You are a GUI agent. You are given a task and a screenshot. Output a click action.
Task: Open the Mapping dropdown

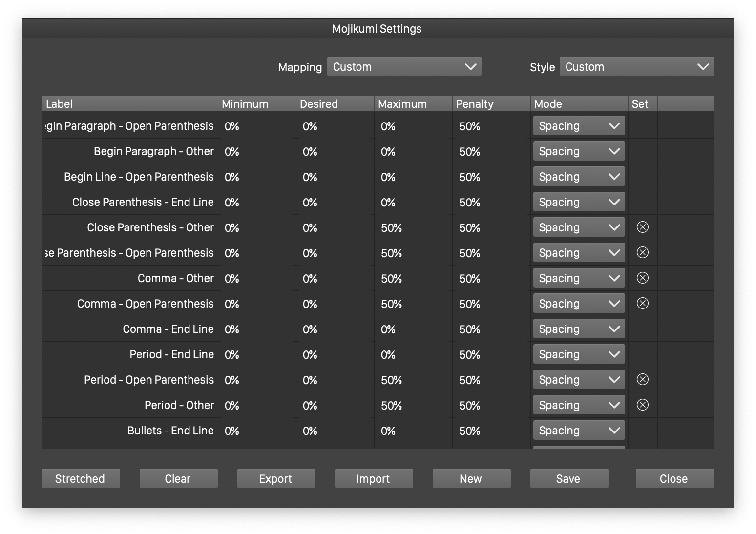point(404,67)
